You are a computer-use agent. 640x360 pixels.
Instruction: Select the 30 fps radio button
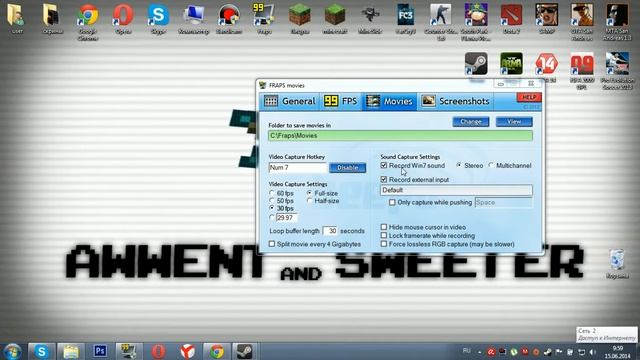(x=272, y=208)
